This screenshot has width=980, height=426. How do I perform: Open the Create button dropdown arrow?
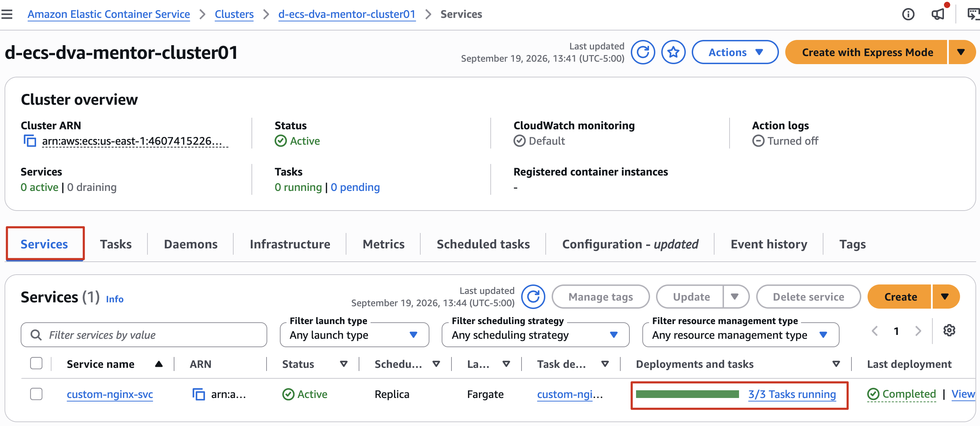coord(945,297)
